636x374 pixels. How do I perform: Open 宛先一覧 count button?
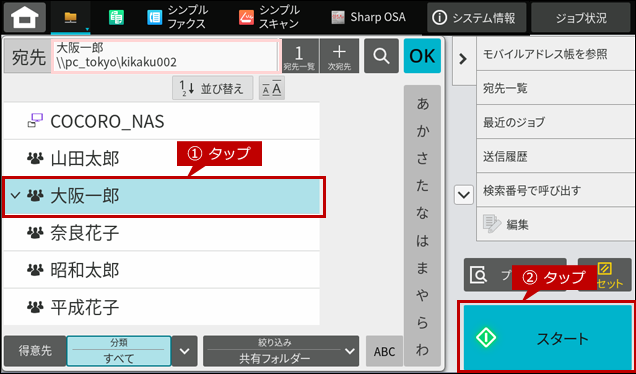click(300, 56)
